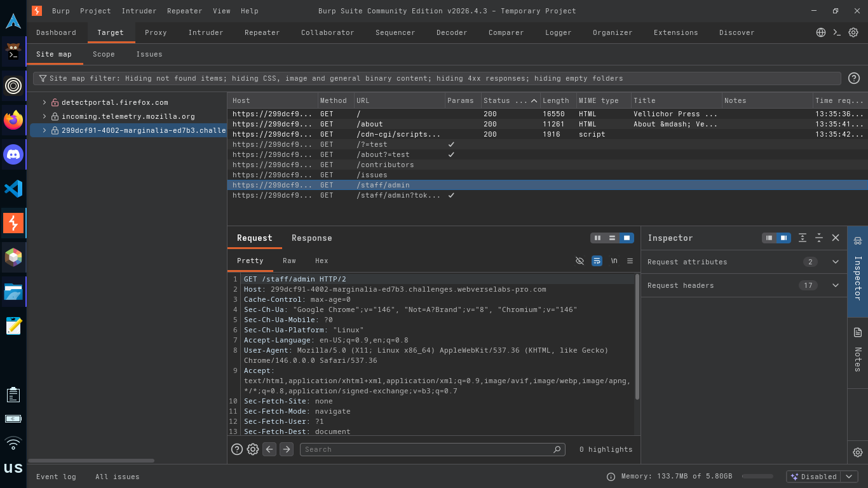
Task: Open search settings gear below request
Action: 253,449
